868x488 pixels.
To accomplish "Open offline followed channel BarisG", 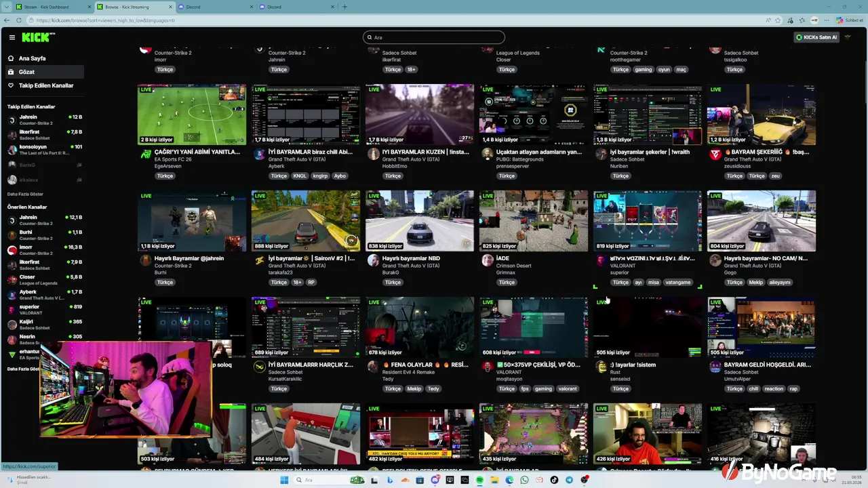I will pos(45,165).
